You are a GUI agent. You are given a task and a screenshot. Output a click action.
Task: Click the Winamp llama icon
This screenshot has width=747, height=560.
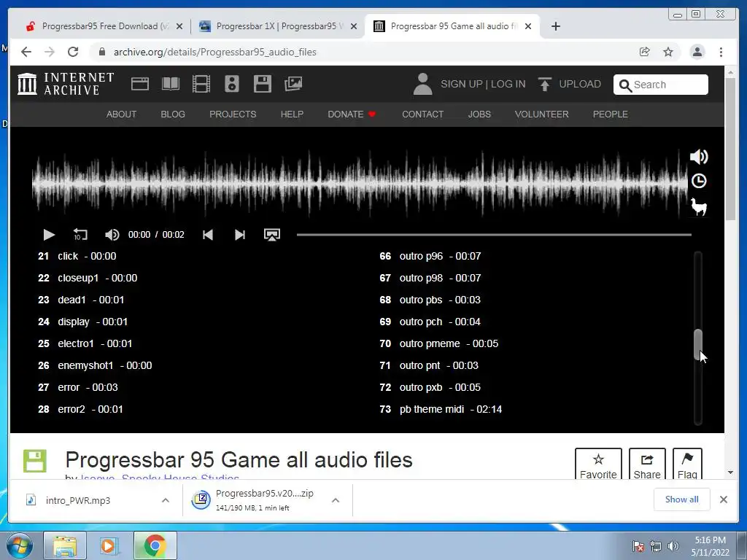coord(699,206)
